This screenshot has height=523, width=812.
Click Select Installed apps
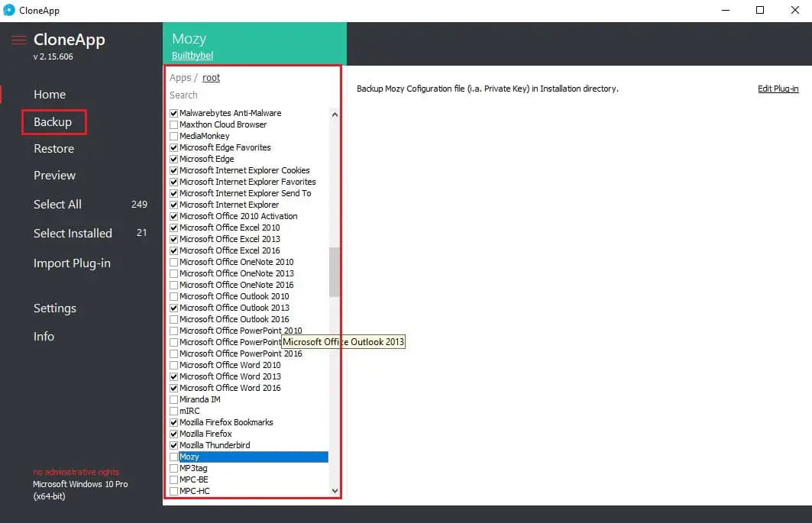tap(73, 233)
